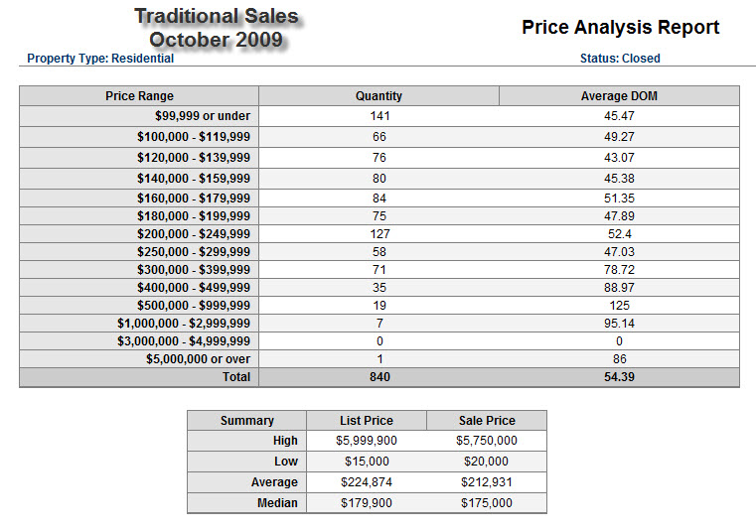Click the $200,000 - $249,999 price range row
This screenshot has width=756, height=532.
point(194,233)
